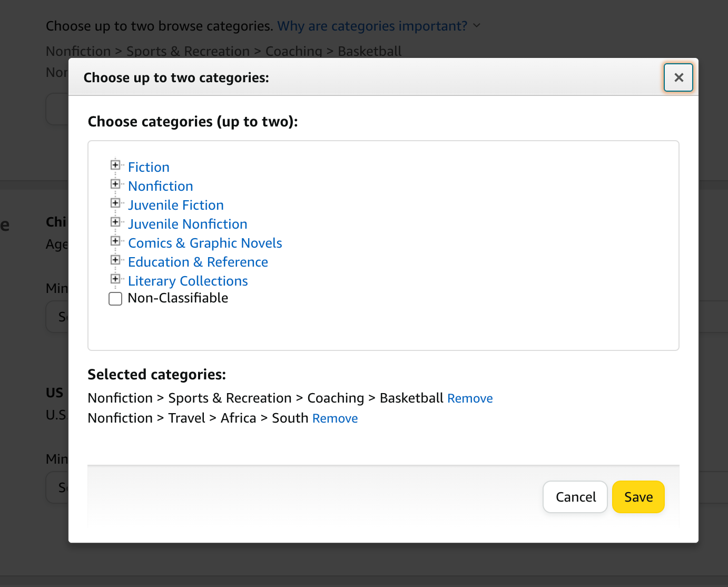
Task: Open Why are categories important link
Action: tap(372, 26)
